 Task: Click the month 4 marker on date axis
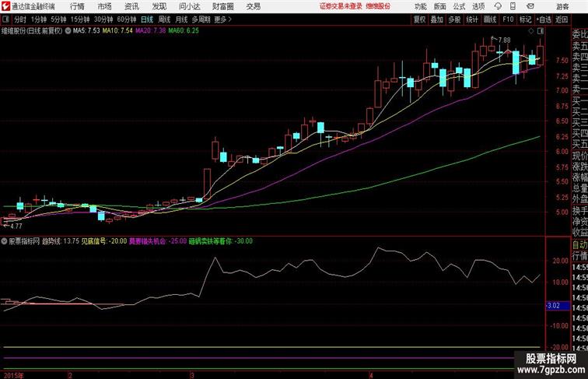click(371, 375)
